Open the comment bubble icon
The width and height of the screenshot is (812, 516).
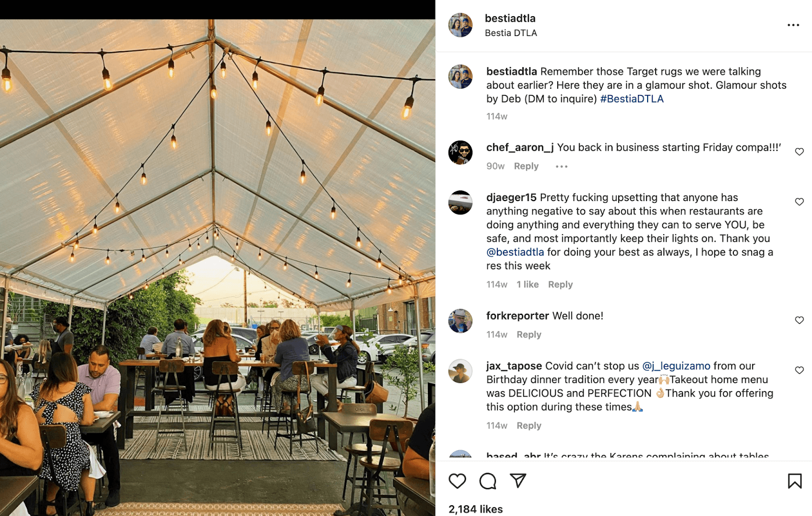[488, 481]
